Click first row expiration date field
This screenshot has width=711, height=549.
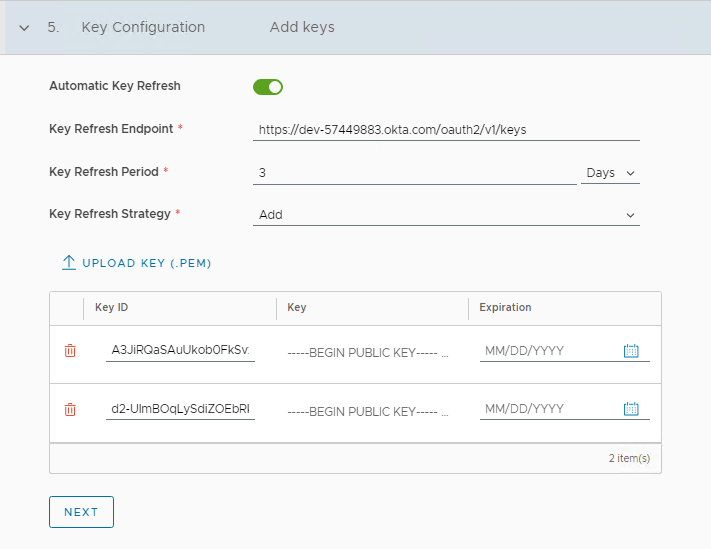pyautogui.click(x=548, y=351)
